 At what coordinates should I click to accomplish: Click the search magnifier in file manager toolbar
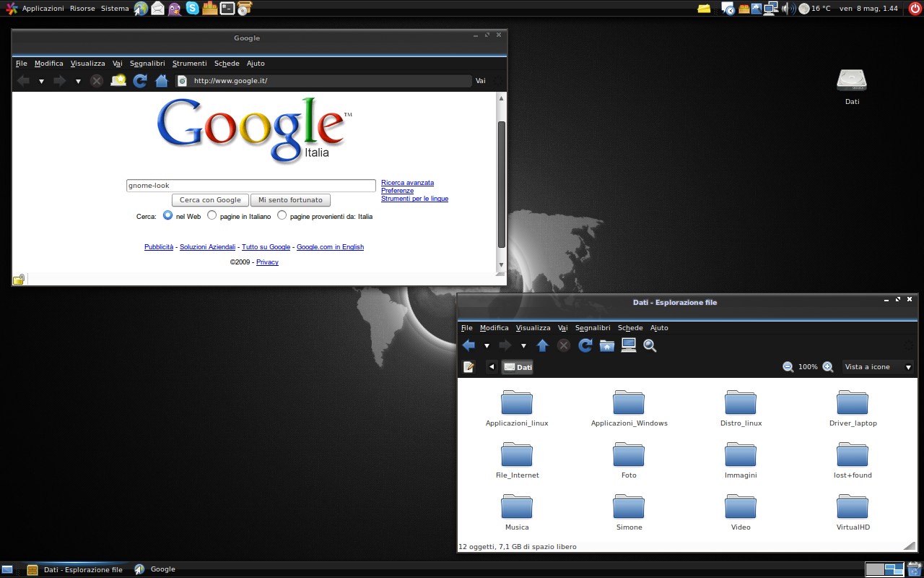[650, 345]
